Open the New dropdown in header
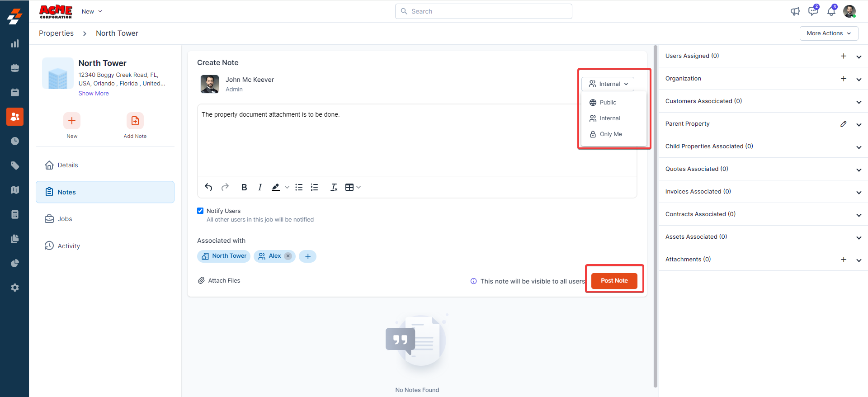The height and width of the screenshot is (397, 868). (92, 11)
